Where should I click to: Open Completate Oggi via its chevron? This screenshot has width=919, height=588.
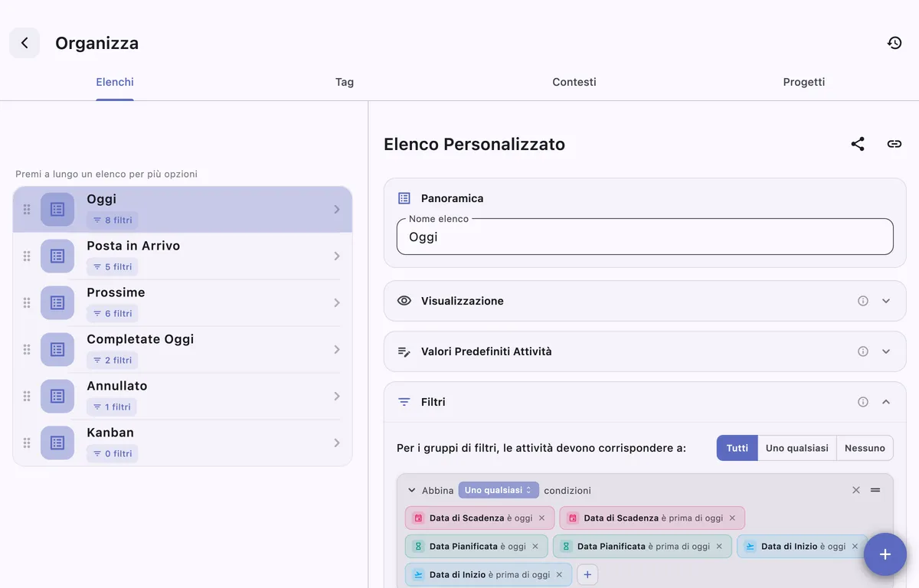(337, 350)
